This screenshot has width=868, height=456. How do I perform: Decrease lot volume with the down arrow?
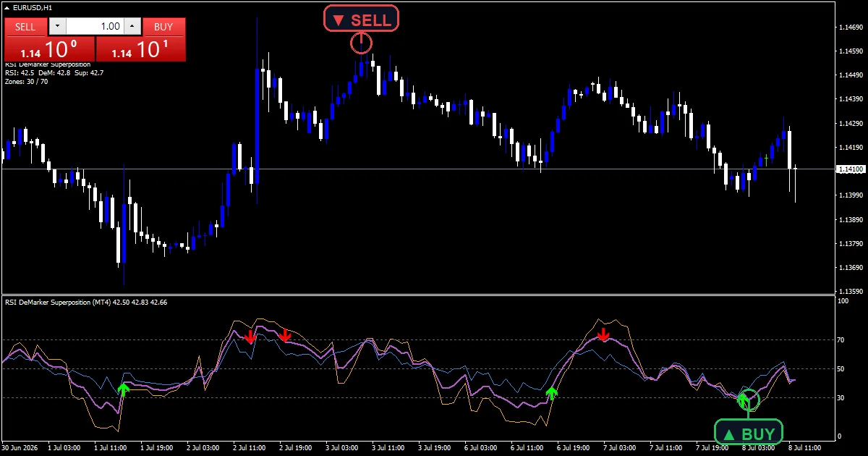[x=57, y=27]
